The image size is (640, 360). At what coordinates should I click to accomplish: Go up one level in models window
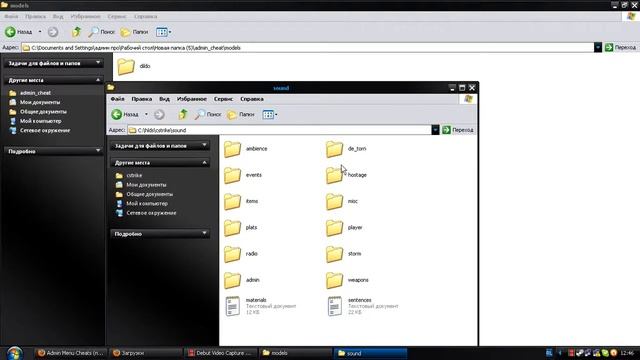(76, 32)
